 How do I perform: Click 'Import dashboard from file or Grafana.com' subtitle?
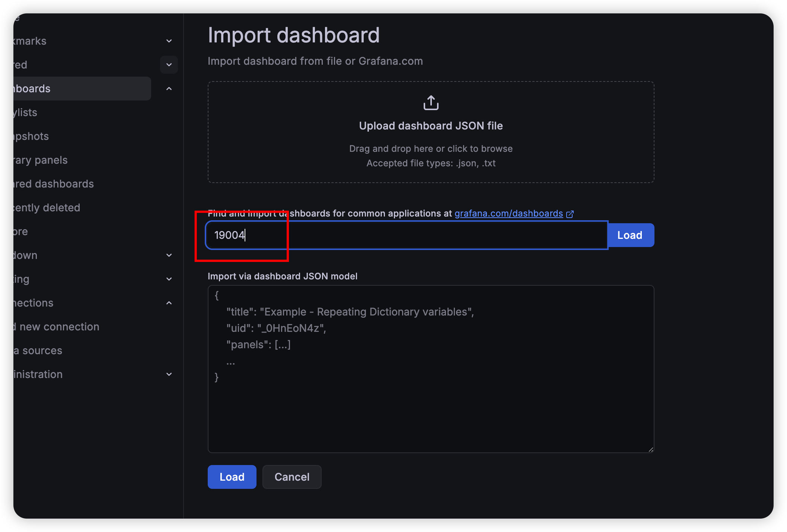(x=315, y=61)
